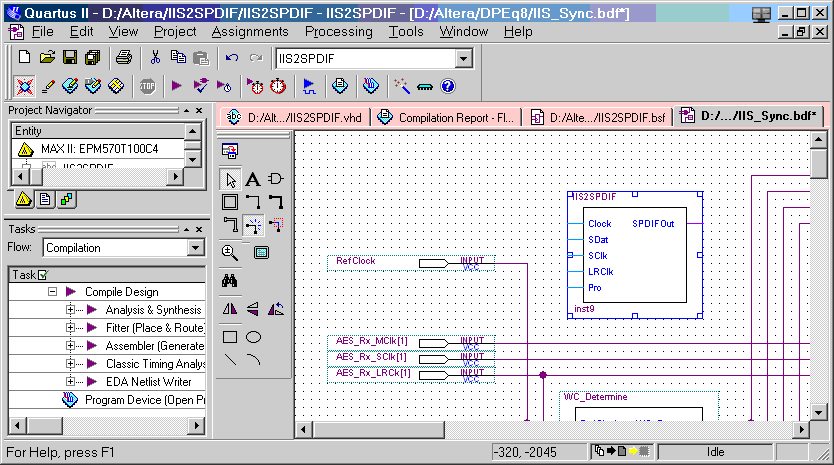Open the Programmer icon in the toolbar
This screenshot has width=834, height=465.
tap(371, 86)
